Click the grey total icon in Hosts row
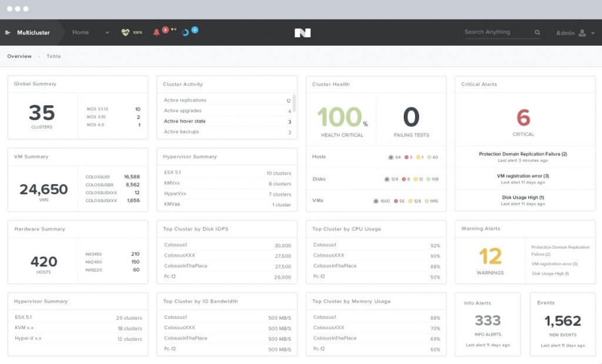The height and width of the screenshot is (364, 602). coord(391,157)
